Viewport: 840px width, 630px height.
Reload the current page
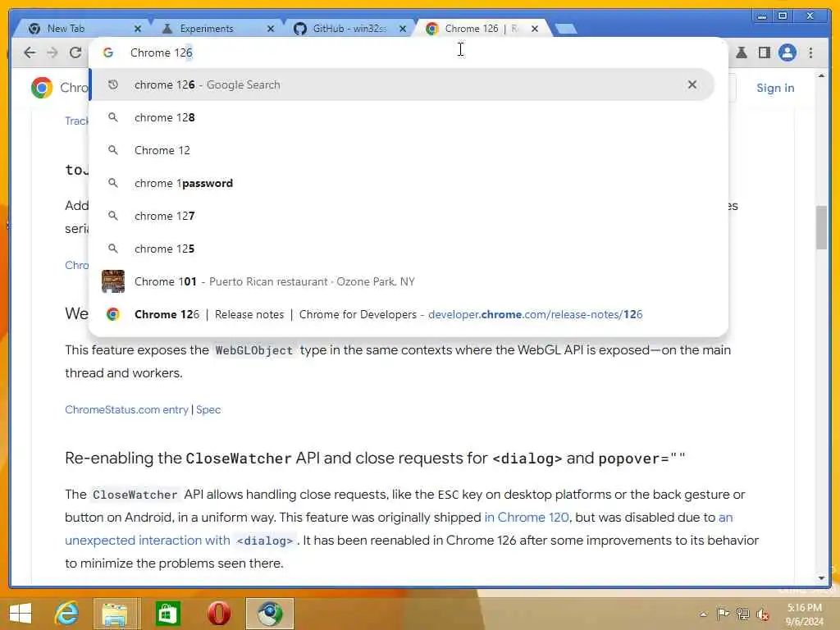75,52
